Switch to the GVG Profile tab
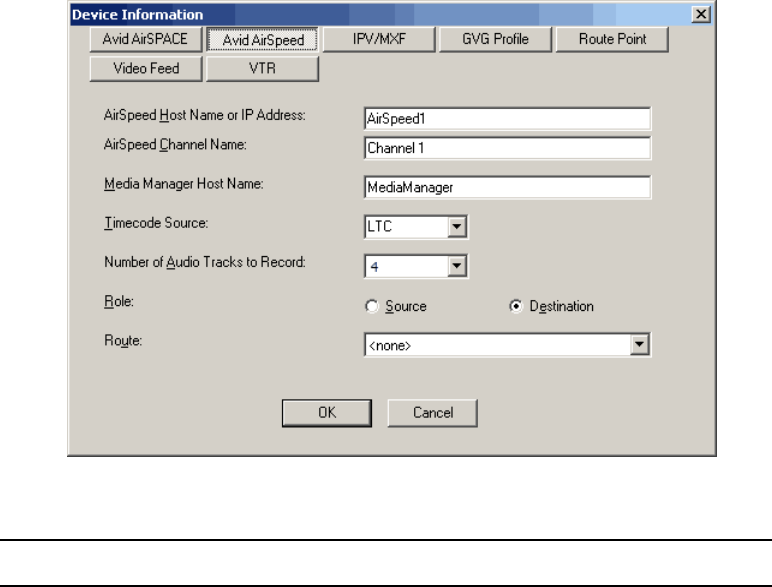The width and height of the screenshot is (772, 587). [x=495, y=39]
